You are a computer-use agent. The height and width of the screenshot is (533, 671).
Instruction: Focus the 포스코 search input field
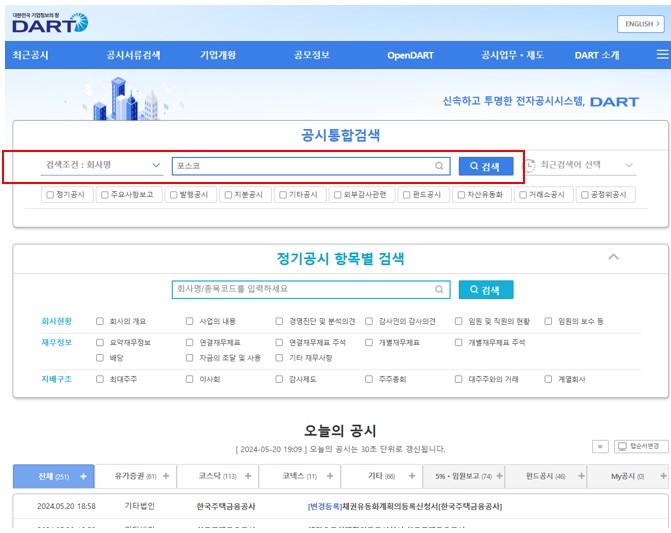coord(311,166)
